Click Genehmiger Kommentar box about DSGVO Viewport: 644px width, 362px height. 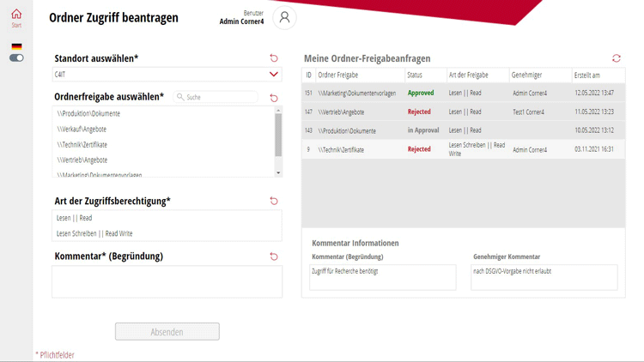544,277
